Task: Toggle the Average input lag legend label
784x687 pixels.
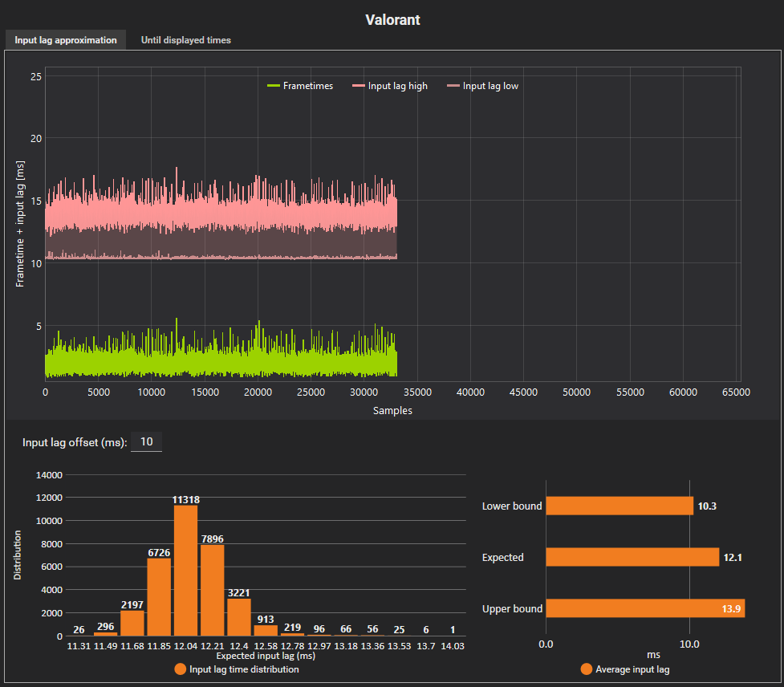Action: click(632, 669)
